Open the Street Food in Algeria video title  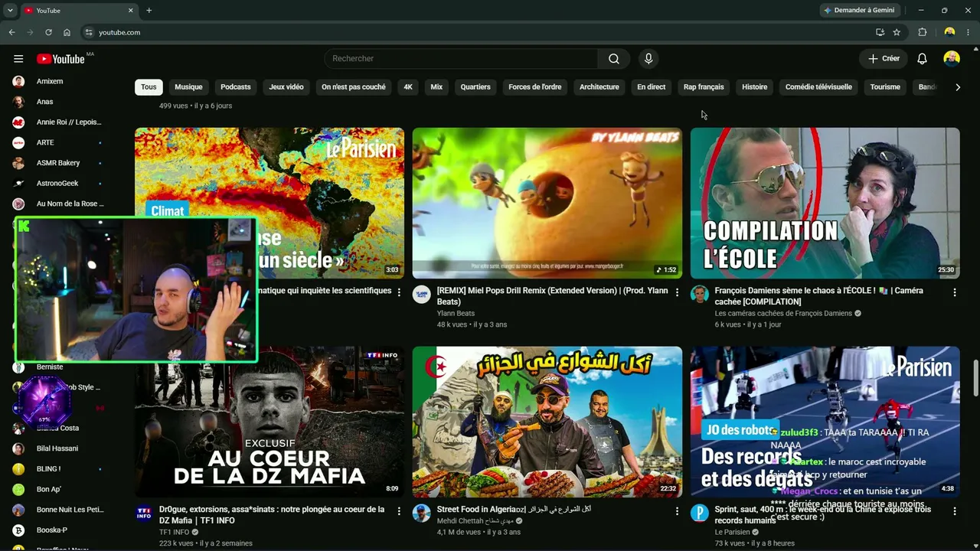pyautogui.click(x=514, y=510)
